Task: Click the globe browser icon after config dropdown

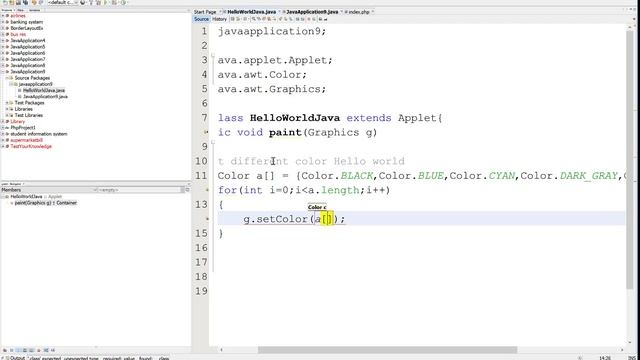Action: (x=83, y=2)
